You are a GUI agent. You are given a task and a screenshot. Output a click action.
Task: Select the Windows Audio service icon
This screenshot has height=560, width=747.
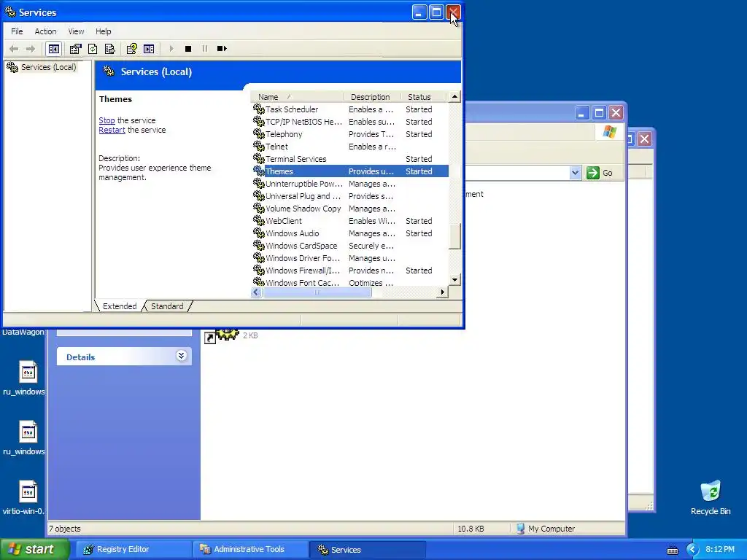(x=259, y=233)
